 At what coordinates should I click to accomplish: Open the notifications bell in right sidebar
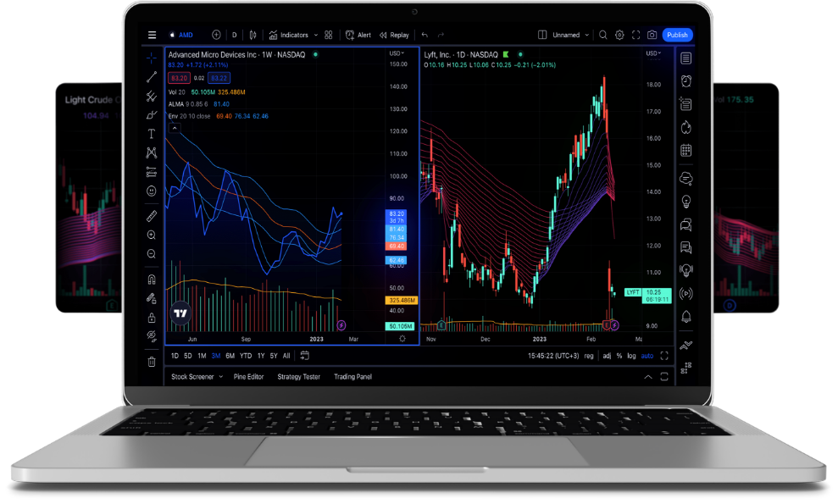coord(685,317)
